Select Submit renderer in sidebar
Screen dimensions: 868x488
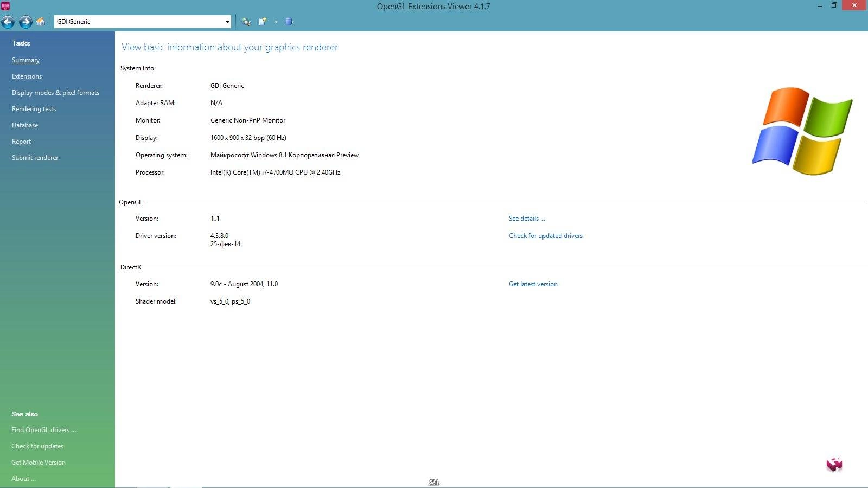pos(35,158)
